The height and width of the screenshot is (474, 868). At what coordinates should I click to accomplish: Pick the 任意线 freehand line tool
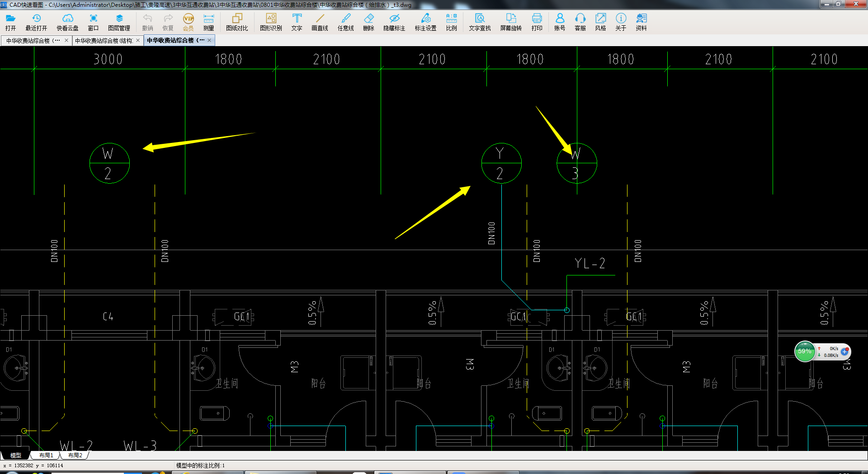345,22
